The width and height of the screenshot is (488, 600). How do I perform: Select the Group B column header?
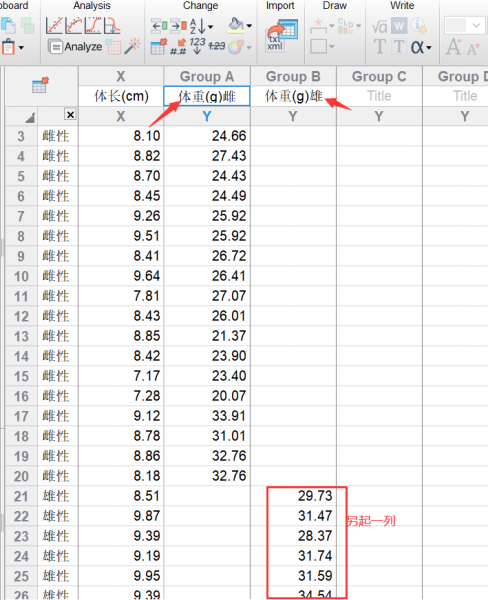click(293, 77)
